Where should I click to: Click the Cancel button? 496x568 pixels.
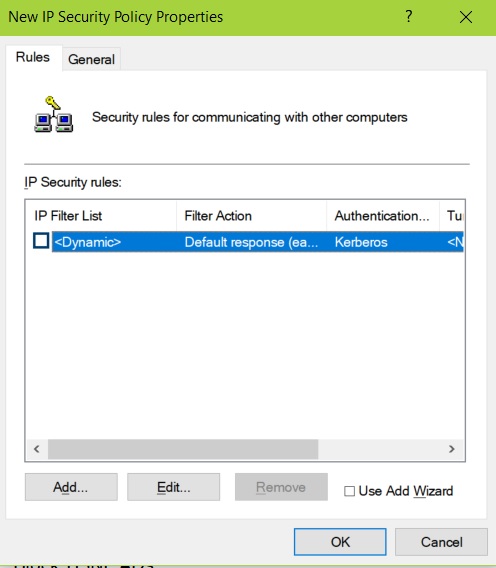click(x=441, y=542)
